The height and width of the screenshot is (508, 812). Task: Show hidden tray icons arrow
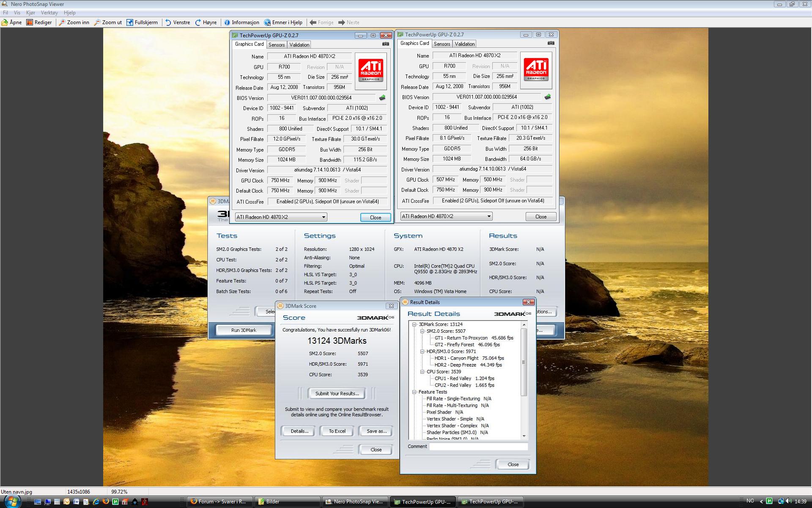[762, 502]
